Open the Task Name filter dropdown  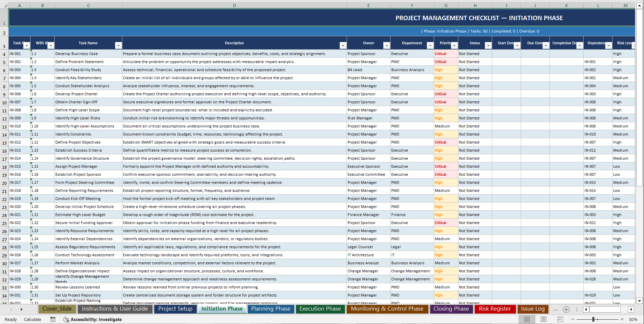click(118, 46)
